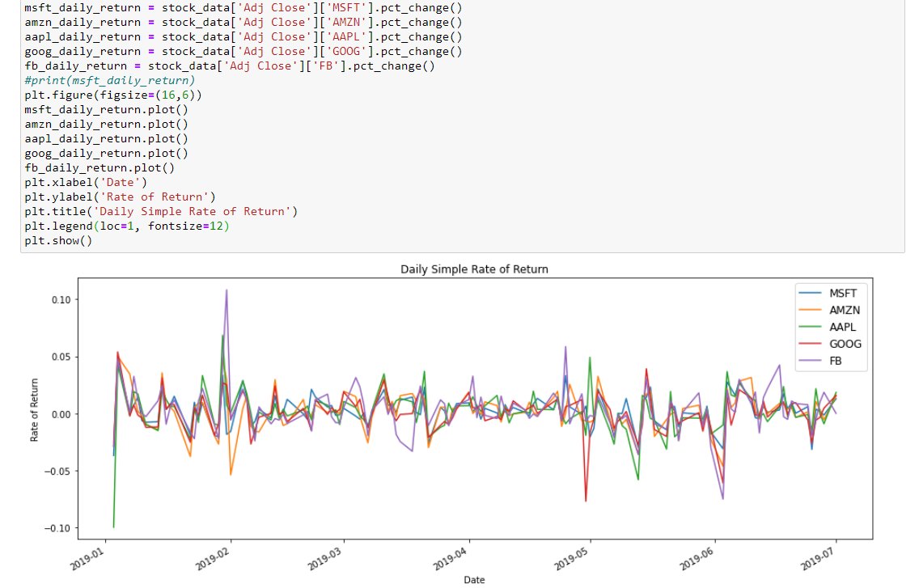Click the fb_daily_return pct_change code line
Viewport: 919px width, 588px height.
coord(230,66)
